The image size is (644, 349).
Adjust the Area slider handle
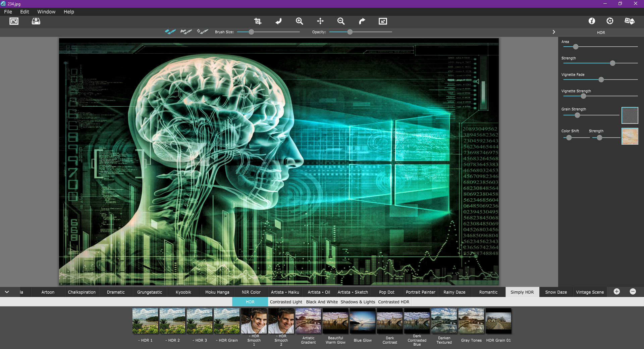tap(576, 47)
